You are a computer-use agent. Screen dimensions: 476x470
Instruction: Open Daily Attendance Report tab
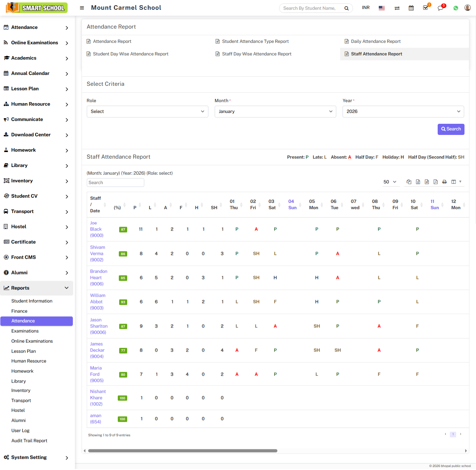(376, 41)
